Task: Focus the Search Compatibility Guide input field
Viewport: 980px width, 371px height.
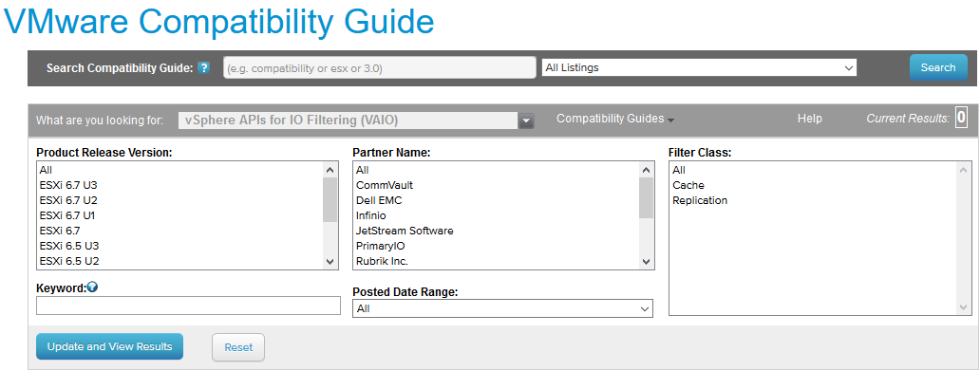Action: point(380,68)
